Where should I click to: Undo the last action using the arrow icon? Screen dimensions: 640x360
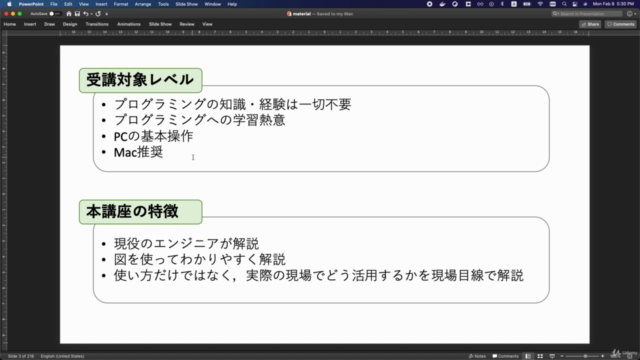[85, 14]
